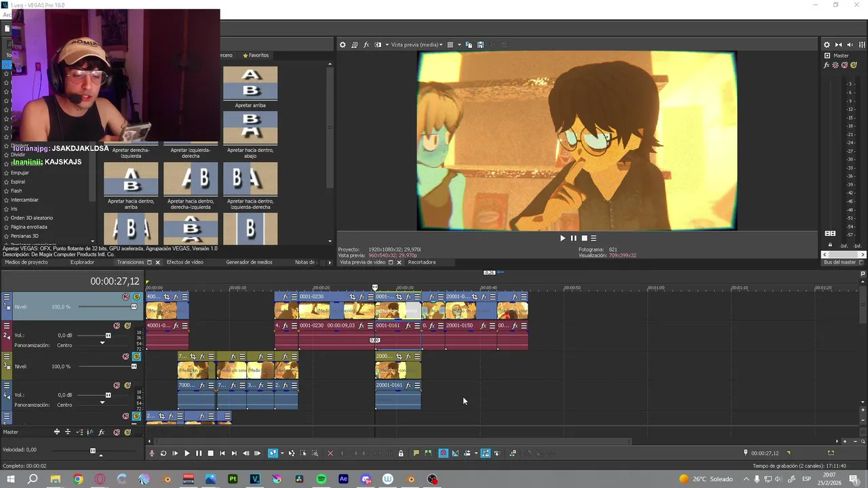Open master bus mixer faders icon
Viewport: 868px width, 488px height.
[x=862, y=45]
